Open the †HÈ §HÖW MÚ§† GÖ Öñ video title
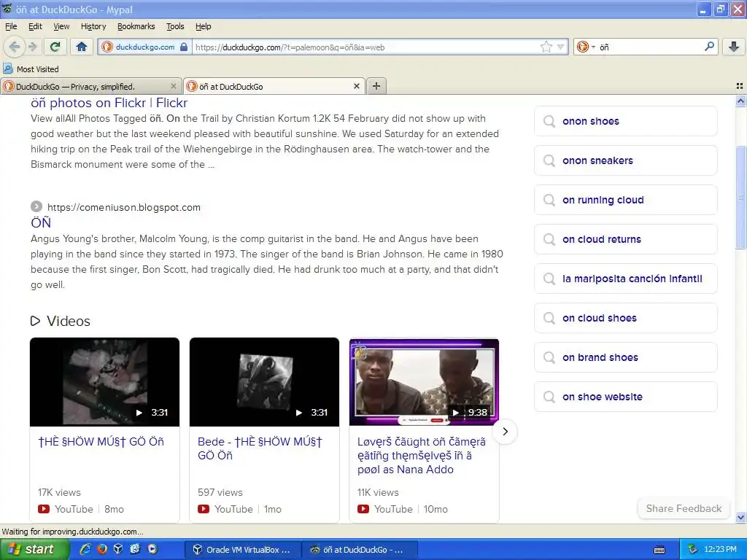Image resolution: width=747 pixels, height=560 pixels. (x=101, y=441)
